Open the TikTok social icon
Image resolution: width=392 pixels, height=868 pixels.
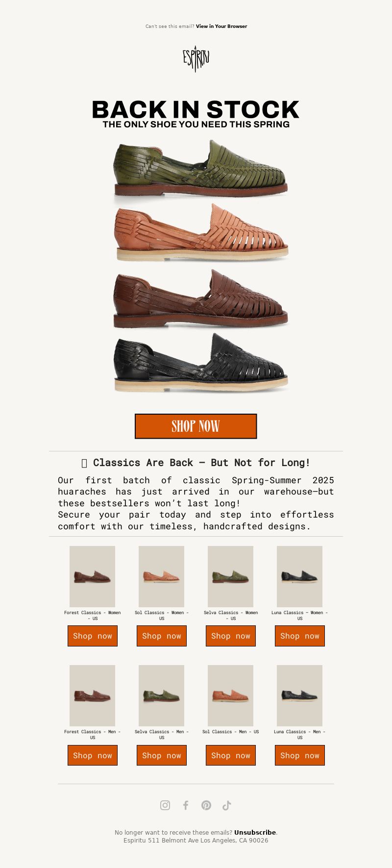pyautogui.click(x=227, y=805)
